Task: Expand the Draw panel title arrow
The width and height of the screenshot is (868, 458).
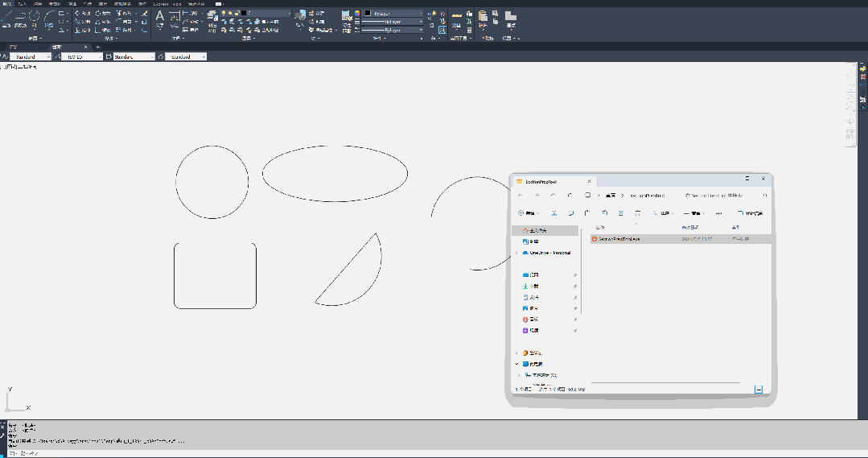Action: click(x=40, y=38)
